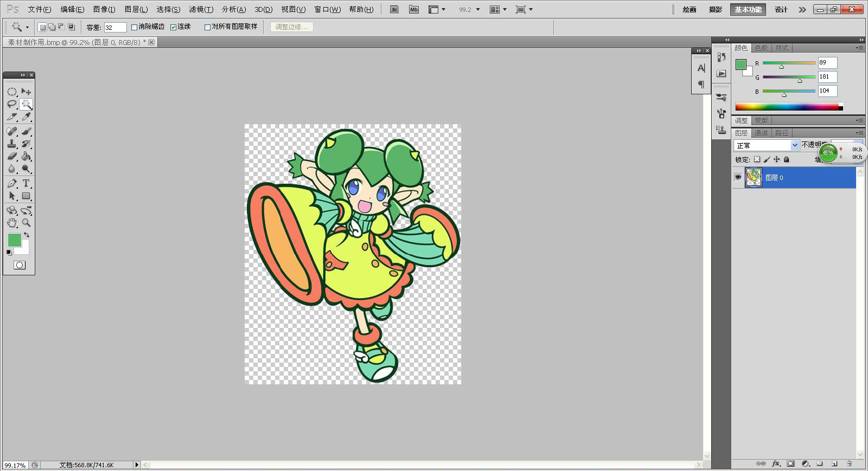Open the 图像(I) menu
The image size is (868, 471).
point(104,10)
